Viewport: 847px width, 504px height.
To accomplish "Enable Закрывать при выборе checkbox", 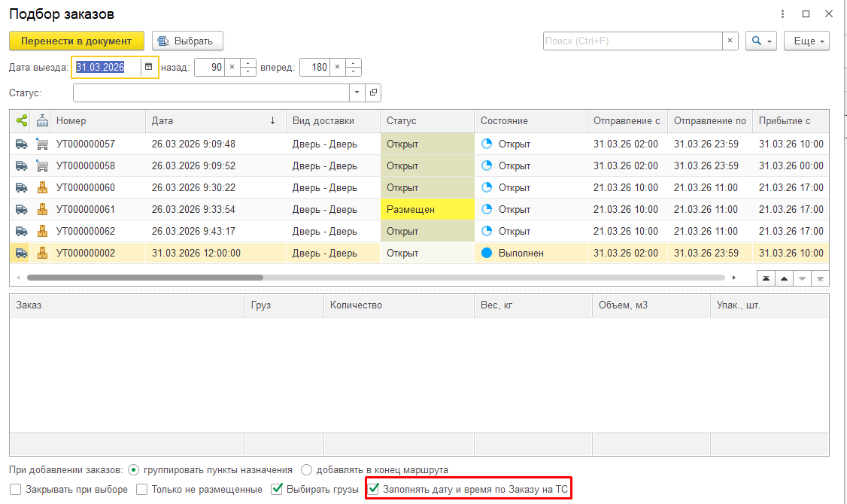I will (16, 490).
